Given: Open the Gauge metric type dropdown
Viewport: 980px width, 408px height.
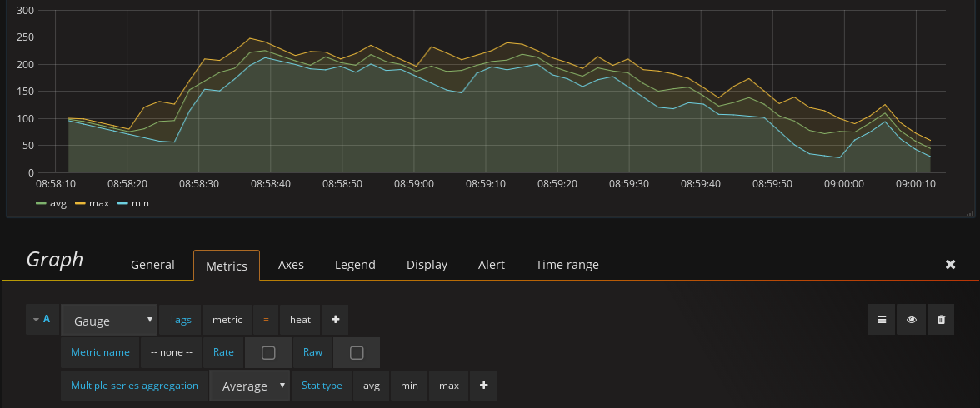Looking at the screenshot, I should tap(109, 321).
